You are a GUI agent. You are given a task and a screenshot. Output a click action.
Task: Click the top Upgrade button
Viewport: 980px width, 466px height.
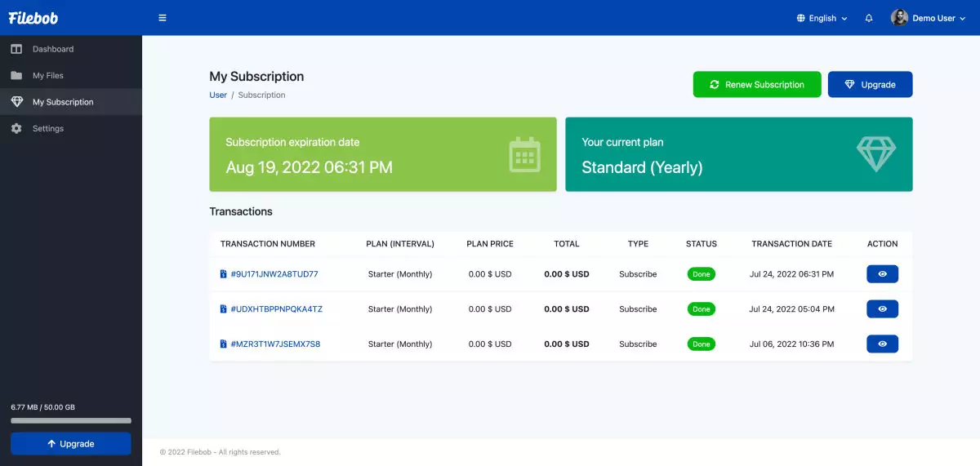point(870,84)
